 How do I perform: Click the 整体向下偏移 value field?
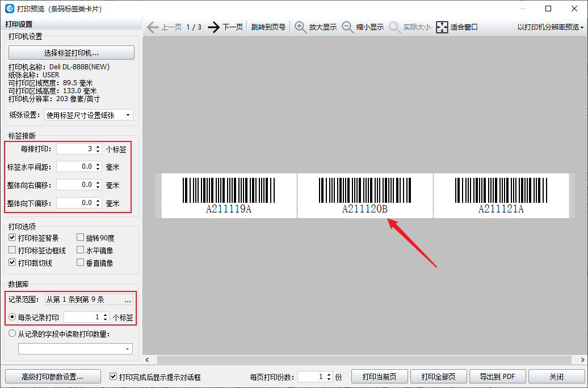pyautogui.click(x=75, y=203)
